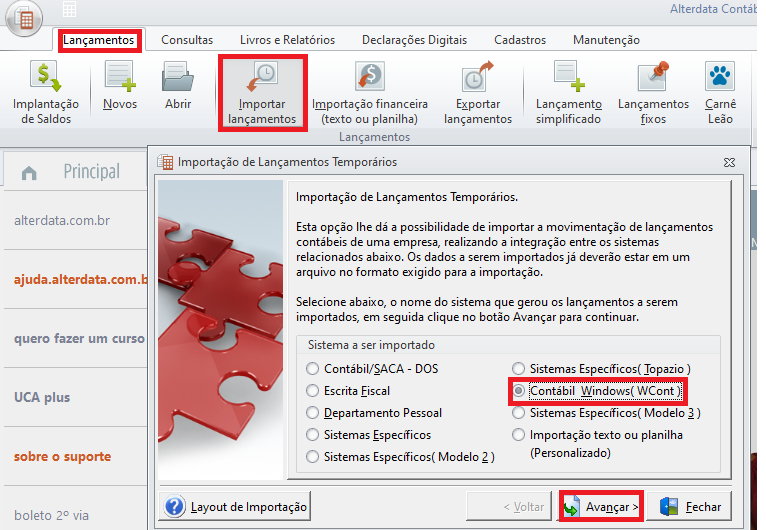
Task: Click the dialog title calculator icon
Action: [x=166, y=162]
